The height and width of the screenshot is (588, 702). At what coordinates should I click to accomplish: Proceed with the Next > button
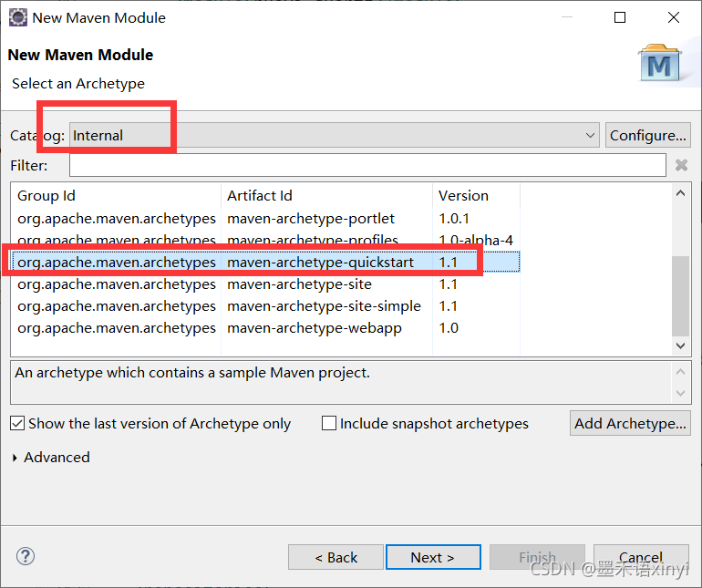tap(433, 557)
